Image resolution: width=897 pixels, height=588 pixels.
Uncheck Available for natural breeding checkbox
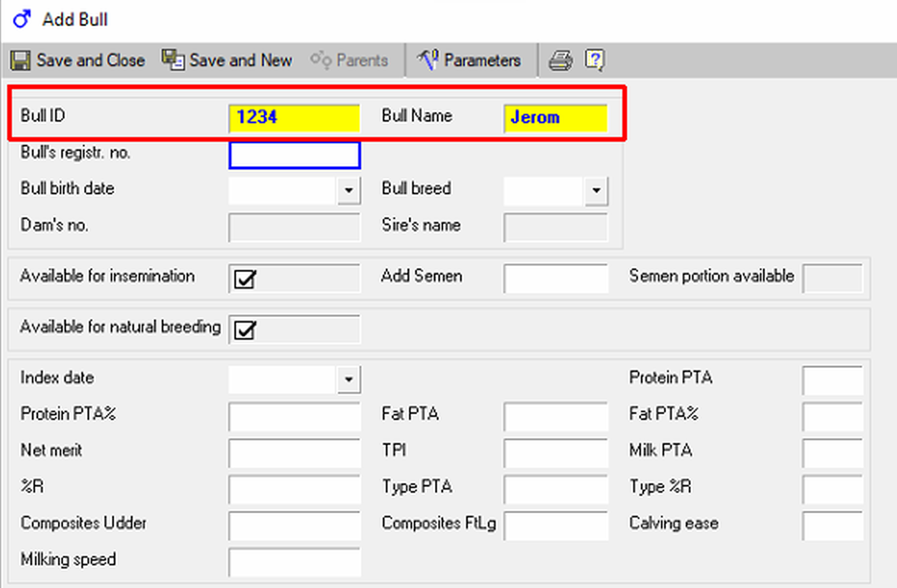tap(245, 329)
